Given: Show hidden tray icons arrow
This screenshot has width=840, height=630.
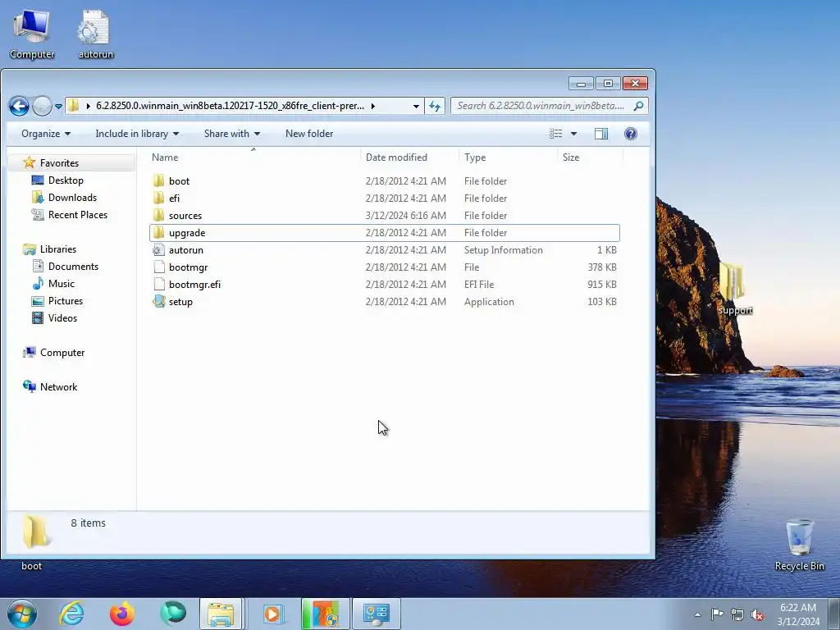Looking at the screenshot, I should point(697,614).
